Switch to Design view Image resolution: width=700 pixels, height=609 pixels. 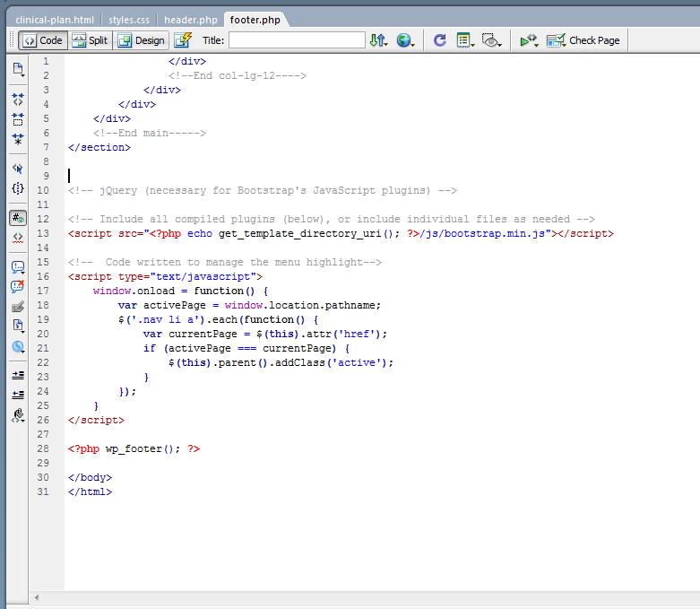[142, 40]
